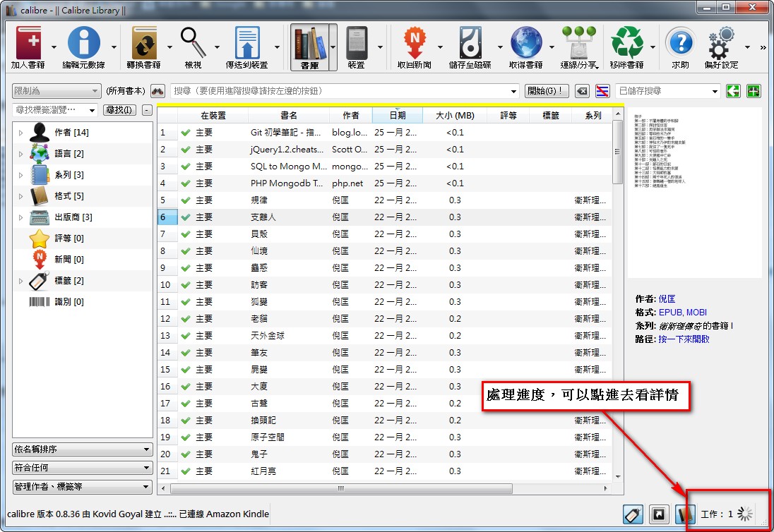Expand Authors (作者 [14]) tree node
This screenshot has height=532, width=774.
tap(20, 133)
